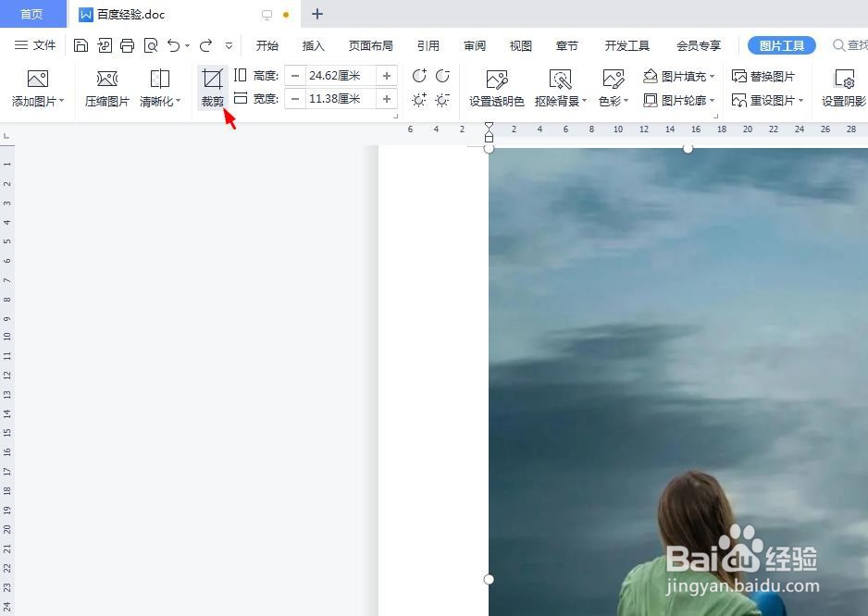Click the Add Picture (添加图片) icon

[38, 80]
